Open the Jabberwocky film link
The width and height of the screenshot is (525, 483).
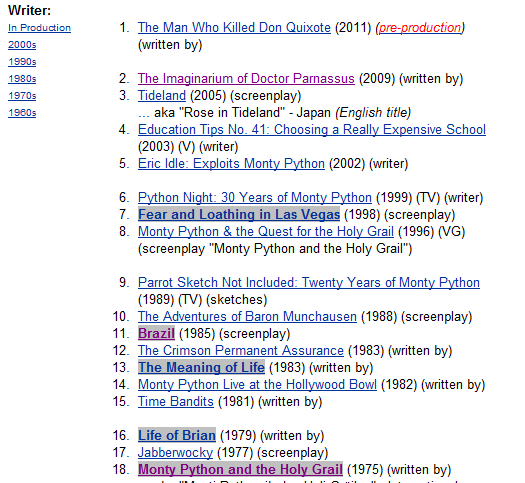[175, 453]
